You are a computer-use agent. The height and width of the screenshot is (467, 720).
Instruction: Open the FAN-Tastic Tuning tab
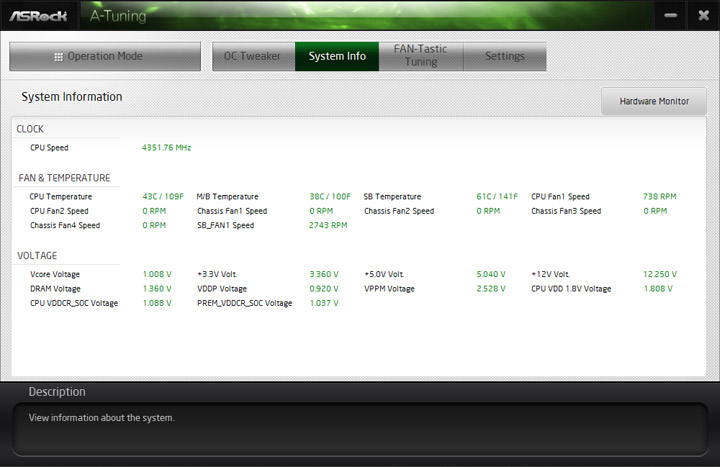[x=421, y=56]
